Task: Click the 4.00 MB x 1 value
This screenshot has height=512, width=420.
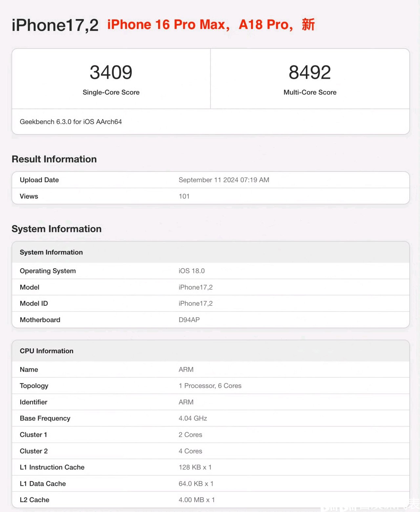Action: 197,500
